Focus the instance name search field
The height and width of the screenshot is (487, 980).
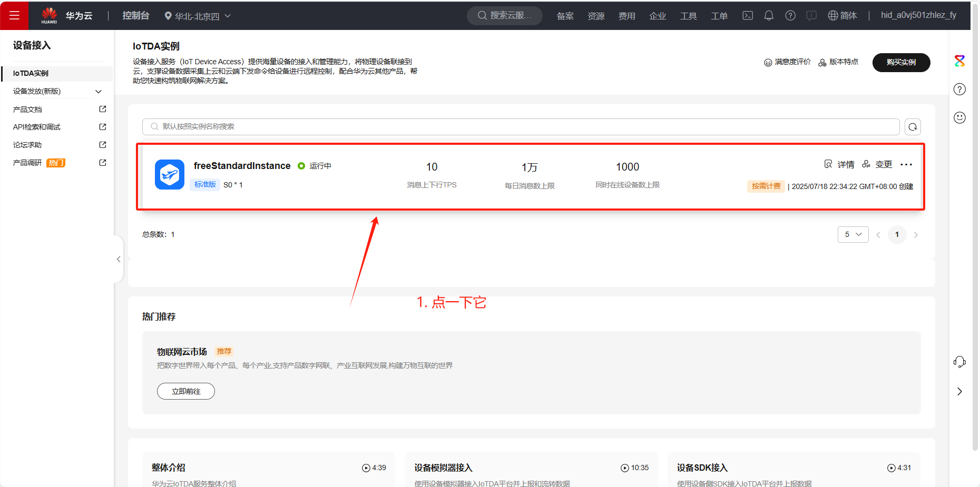521,126
